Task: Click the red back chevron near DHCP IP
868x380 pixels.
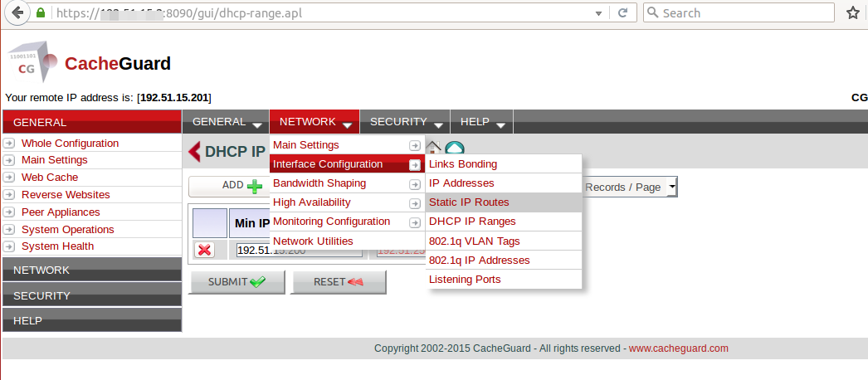Action: 194,151
